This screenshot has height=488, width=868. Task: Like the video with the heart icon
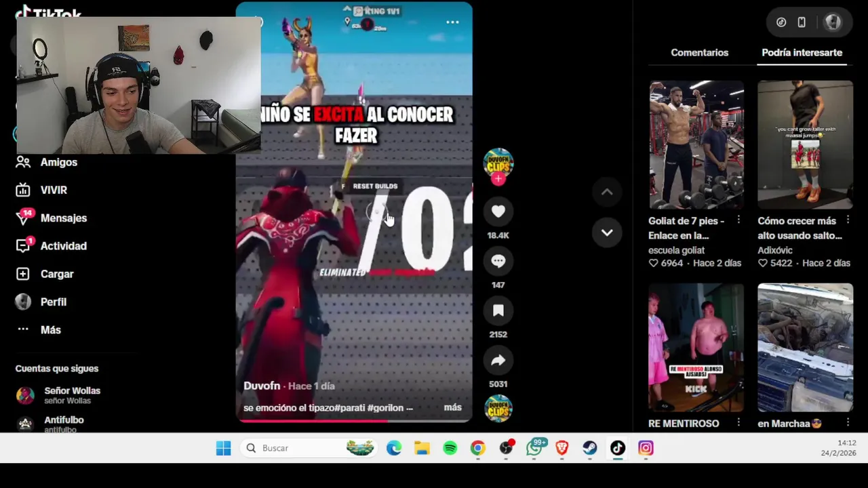[x=498, y=211]
